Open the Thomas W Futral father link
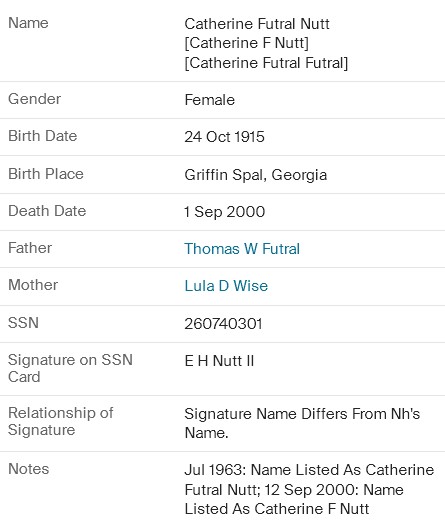Screen dimensions: 445x531 tap(242, 249)
